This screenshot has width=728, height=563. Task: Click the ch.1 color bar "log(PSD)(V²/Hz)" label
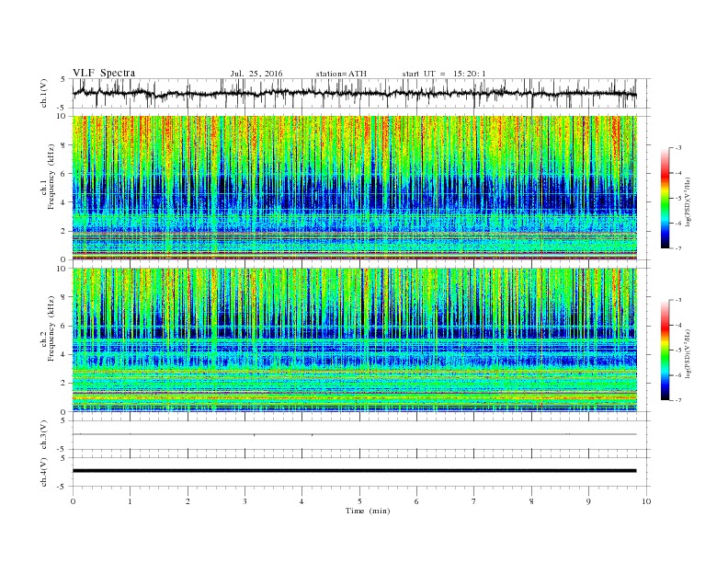click(x=688, y=202)
